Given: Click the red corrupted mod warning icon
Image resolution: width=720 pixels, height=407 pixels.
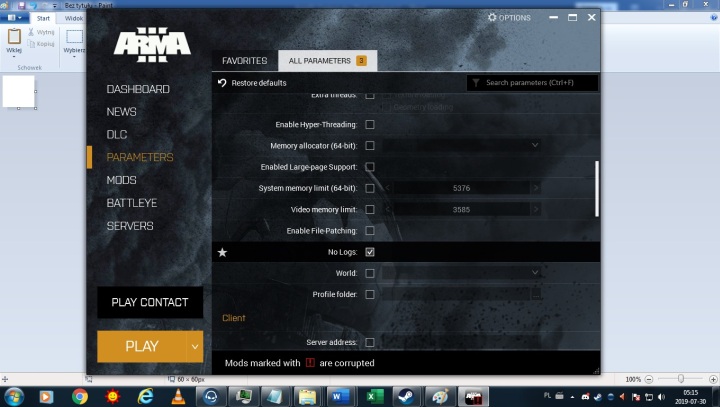Looking at the screenshot, I should tap(310, 363).
